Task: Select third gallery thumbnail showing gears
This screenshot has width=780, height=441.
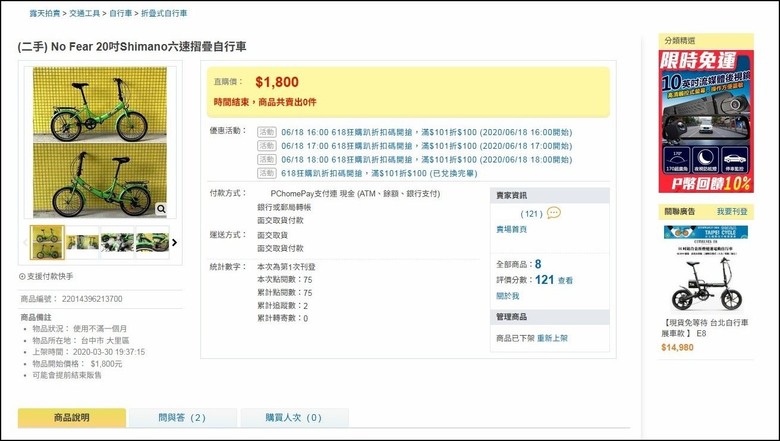Action: coord(117,243)
